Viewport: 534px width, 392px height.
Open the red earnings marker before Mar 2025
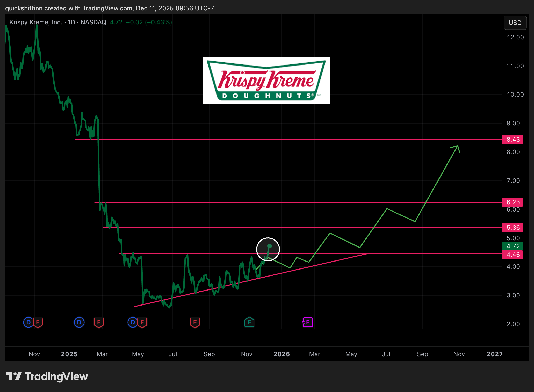[x=99, y=323]
